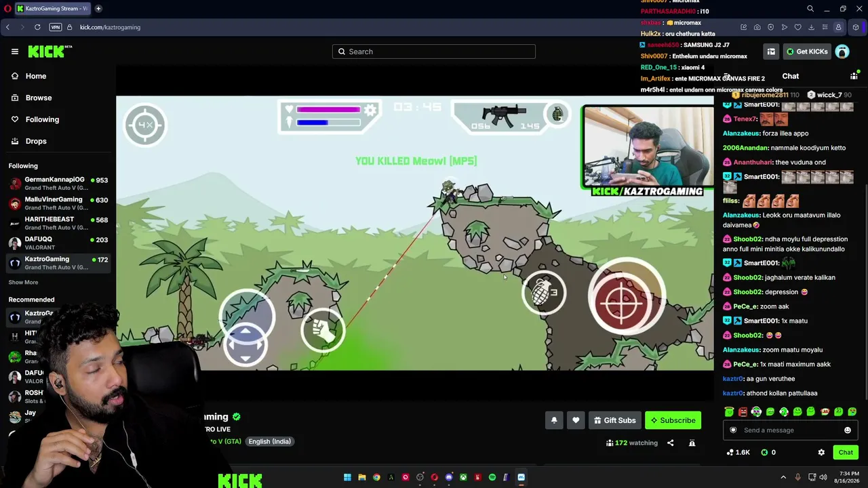868x488 pixels.
Task: Click the Opera menu logo
Action: [7, 9]
